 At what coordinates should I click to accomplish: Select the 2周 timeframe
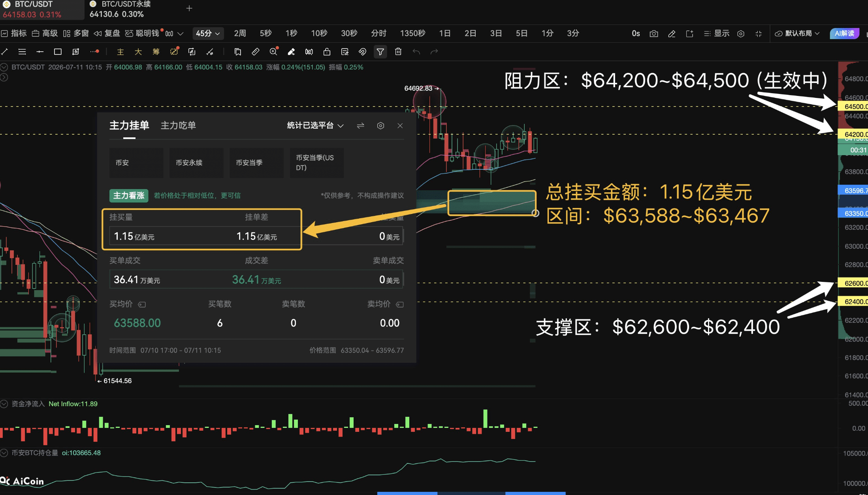pyautogui.click(x=240, y=34)
